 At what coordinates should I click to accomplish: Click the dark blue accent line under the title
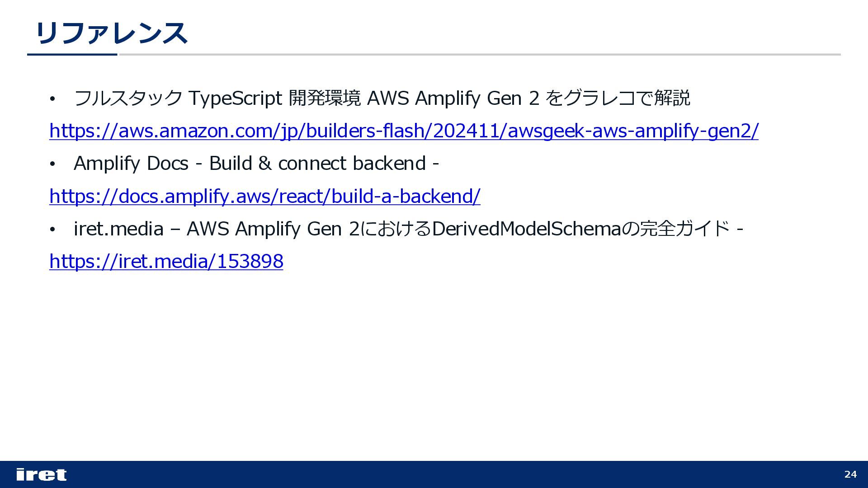72,55
